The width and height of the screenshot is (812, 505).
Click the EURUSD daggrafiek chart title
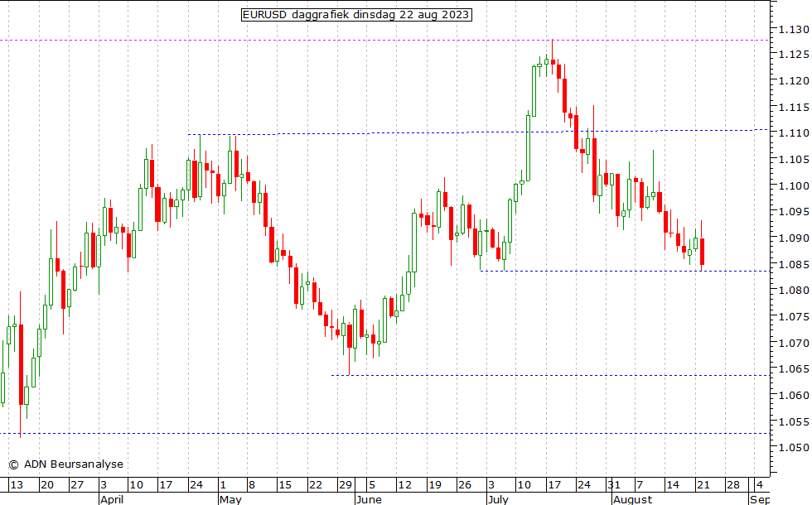(x=356, y=15)
